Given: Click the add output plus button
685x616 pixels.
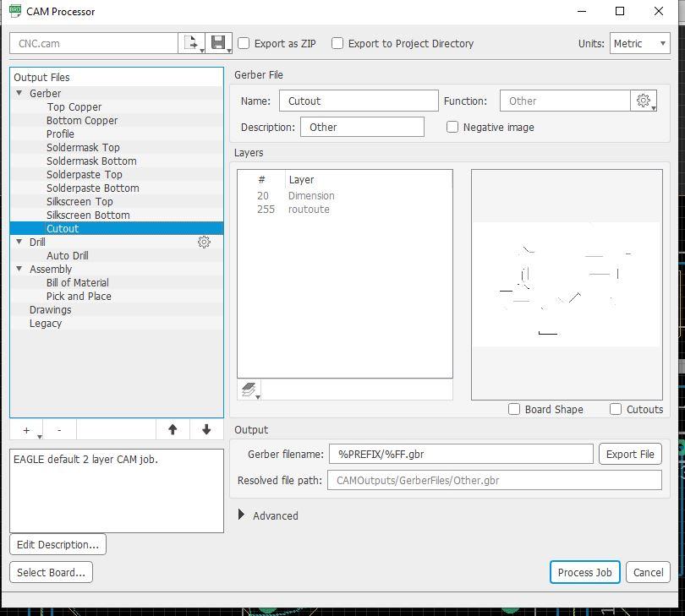Looking at the screenshot, I should pos(27,430).
